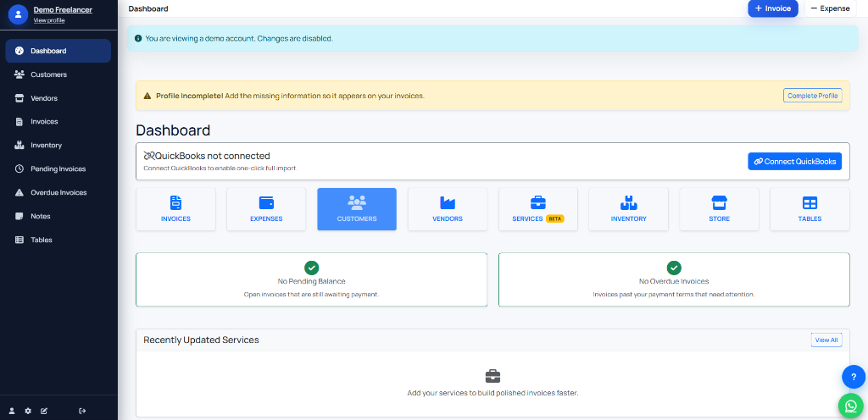Click the edit pencil icon in sidebar footer

44,411
